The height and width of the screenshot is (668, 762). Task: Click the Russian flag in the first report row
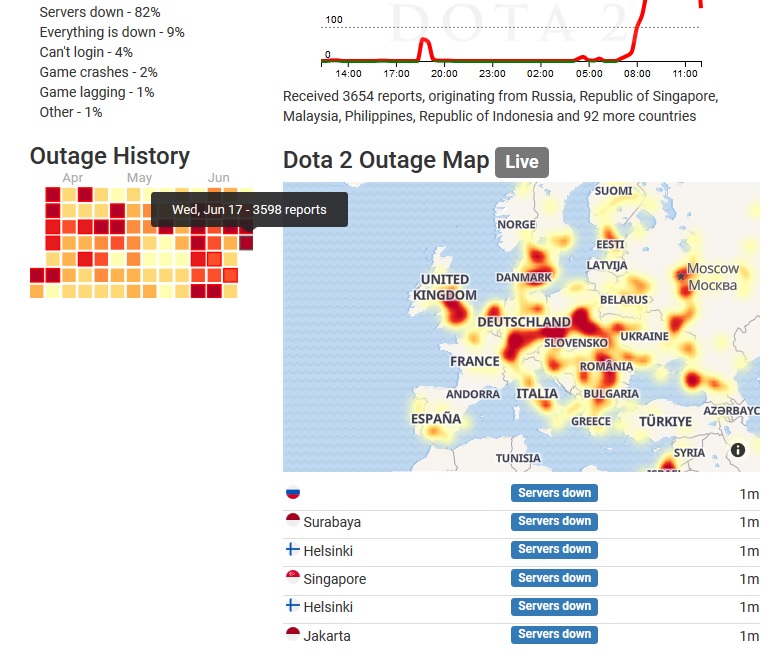click(x=293, y=493)
